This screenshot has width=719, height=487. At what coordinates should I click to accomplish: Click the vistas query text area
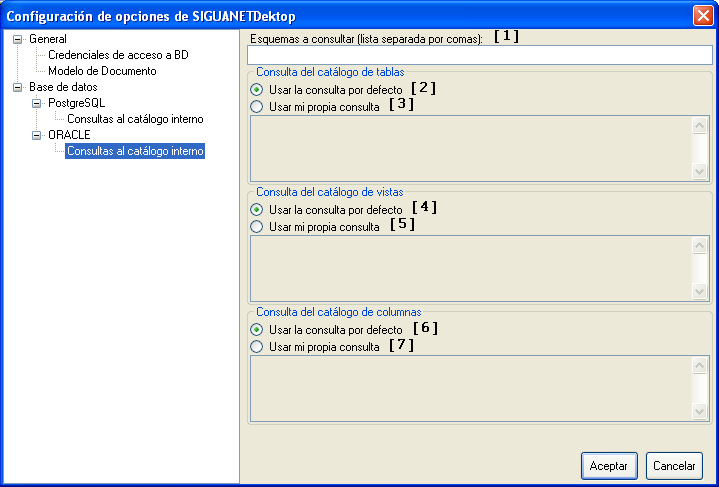point(470,269)
